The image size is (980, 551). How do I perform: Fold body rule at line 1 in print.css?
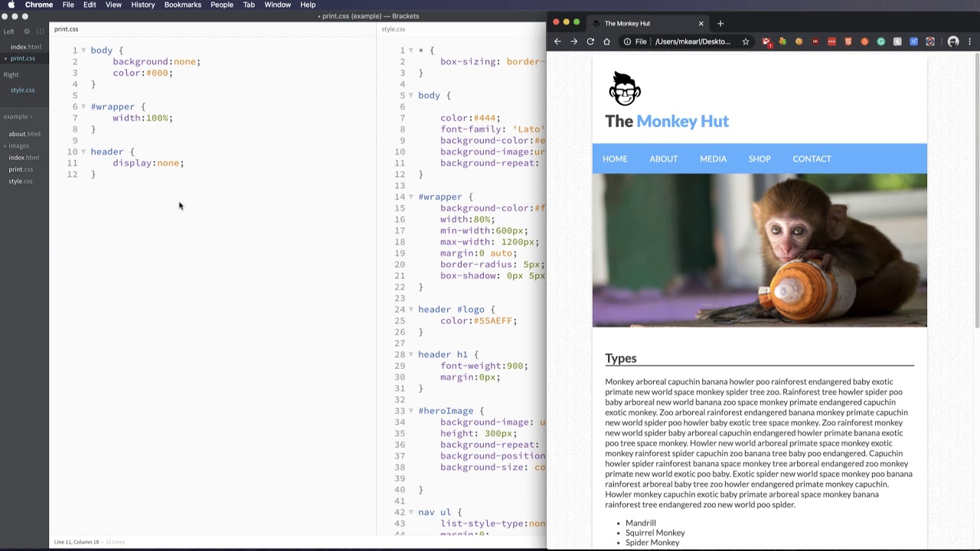[x=83, y=51]
